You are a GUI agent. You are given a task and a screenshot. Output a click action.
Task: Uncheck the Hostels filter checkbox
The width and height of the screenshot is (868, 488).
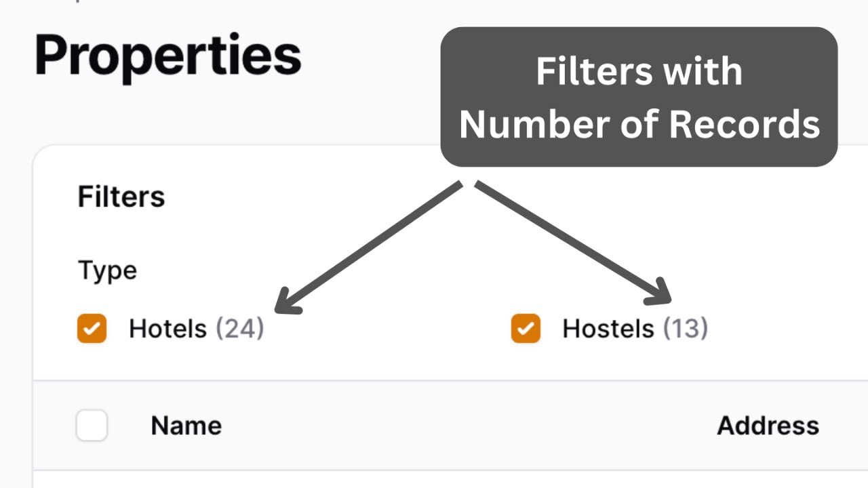pyautogui.click(x=526, y=329)
